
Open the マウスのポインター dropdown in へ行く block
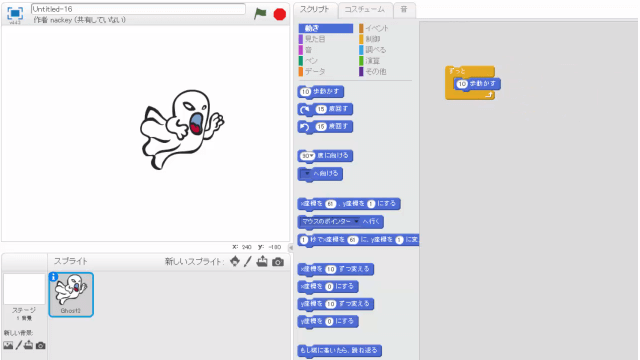coord(356,222)
